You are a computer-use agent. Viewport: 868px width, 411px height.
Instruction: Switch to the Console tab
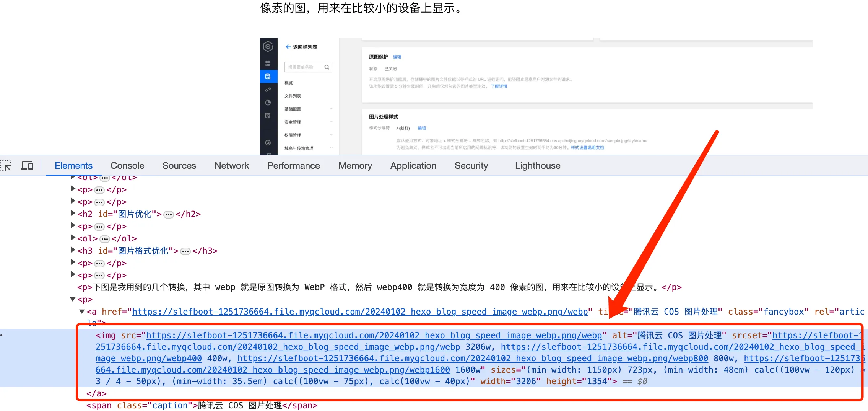pos(127,166)
